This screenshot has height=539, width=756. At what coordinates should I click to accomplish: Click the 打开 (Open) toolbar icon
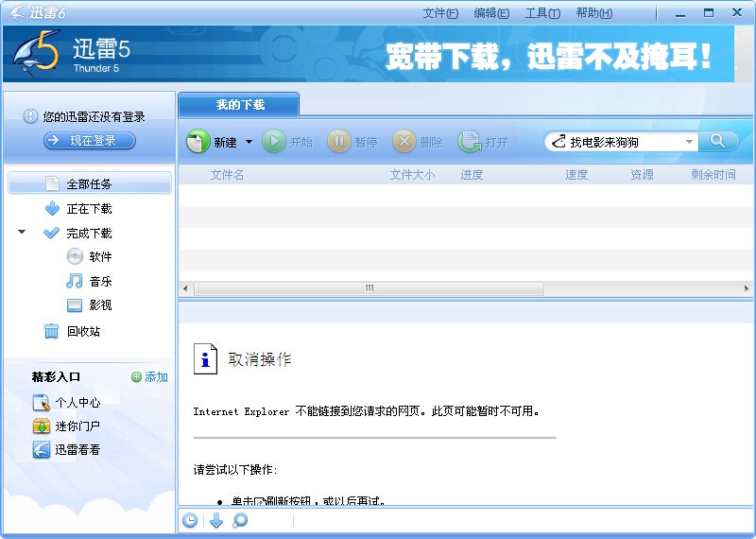click(x=470, y=142)
